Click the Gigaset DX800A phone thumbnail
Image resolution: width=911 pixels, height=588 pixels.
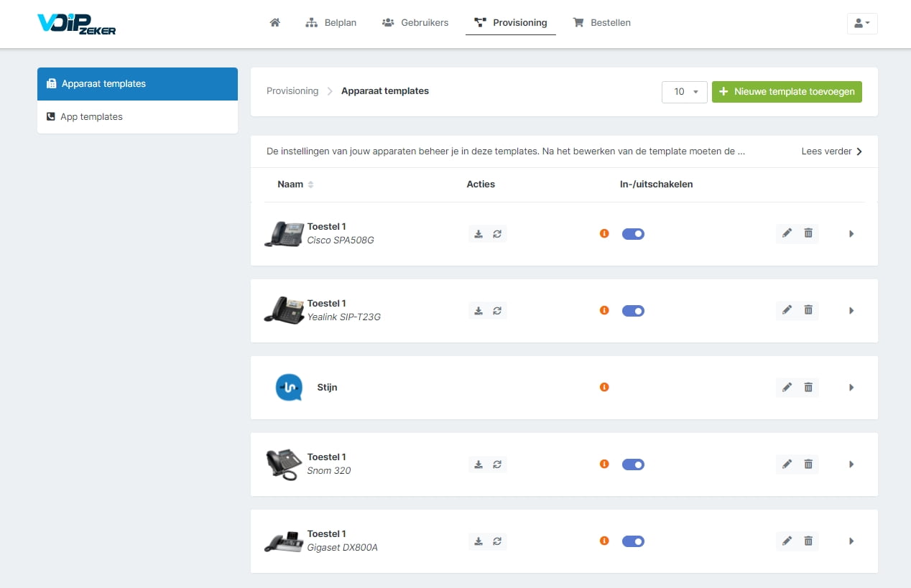(284, 541)
